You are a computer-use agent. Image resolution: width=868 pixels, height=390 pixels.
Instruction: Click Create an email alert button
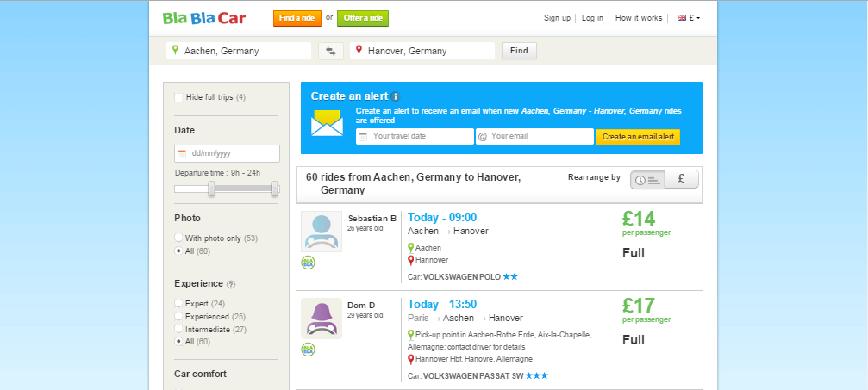pyautogui.click(x=638, y=137)
